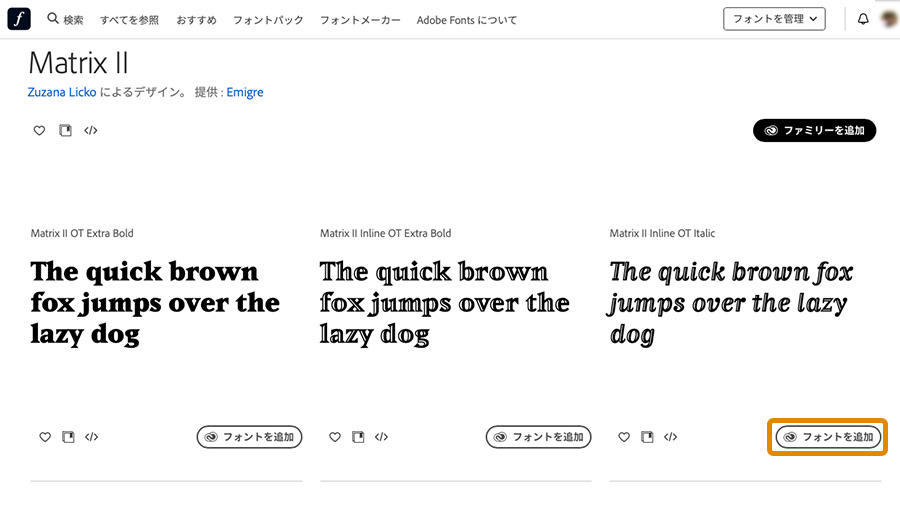Favorite the Matrix II family with heart
The width and height of the screenshot is (900, 506).
[39, 131]
